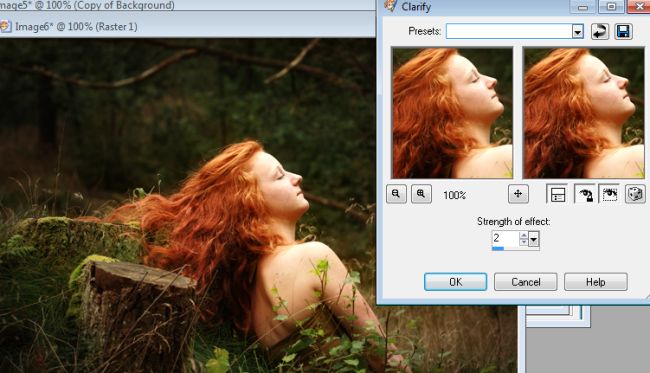Click inside the Presets combo box field
Image resolution: width=650 pixels, height=373 pixels.
tap(509, 31)
